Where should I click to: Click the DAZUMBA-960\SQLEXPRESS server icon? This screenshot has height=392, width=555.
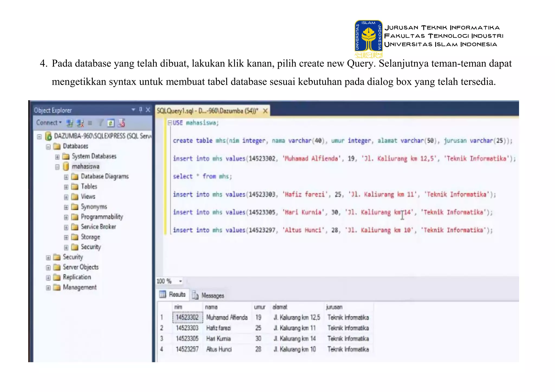48,136
